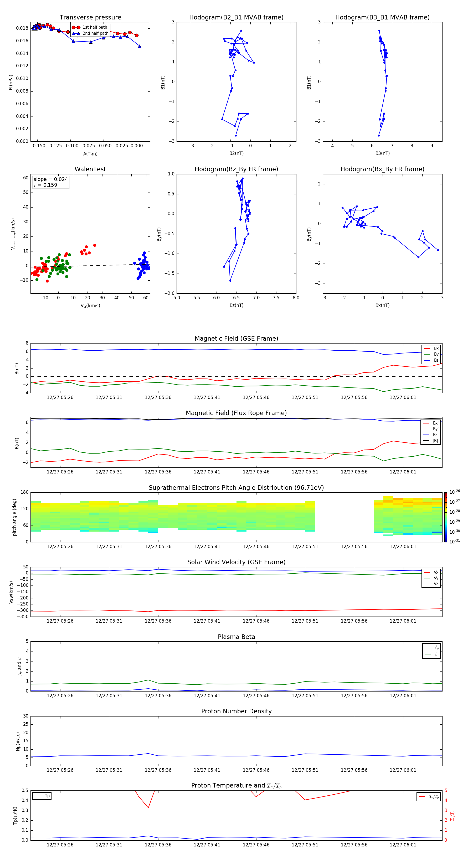Click 'Bx(nT)' x-axis label in hodogram

pyautogui.click(x=382, y=305)
